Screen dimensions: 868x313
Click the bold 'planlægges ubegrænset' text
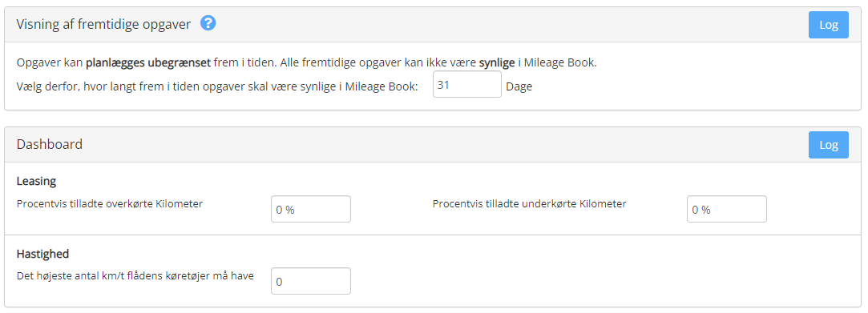pyautogui.click(x=148, y=63)
